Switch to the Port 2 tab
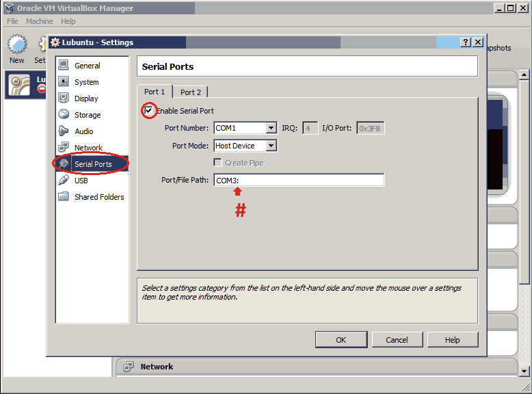Screen dimensions: 532x394 point(191,92)
